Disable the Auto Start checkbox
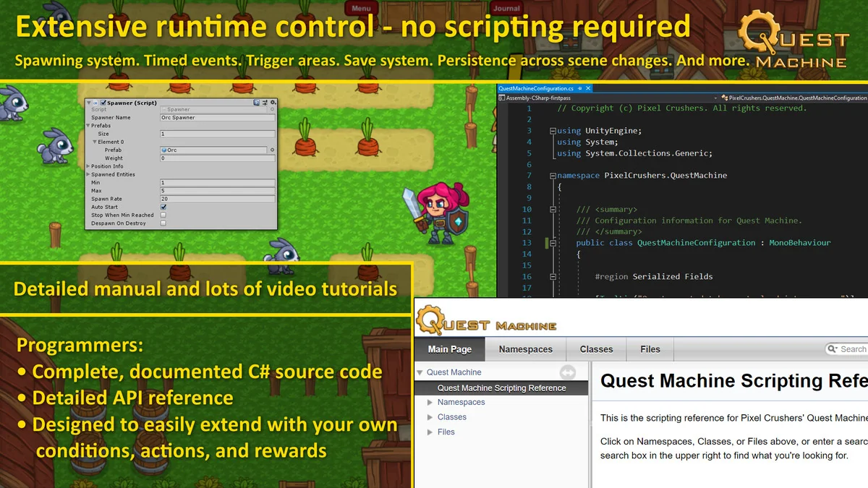The width and height of the screenshot is (868, 488). click(163, 207)
